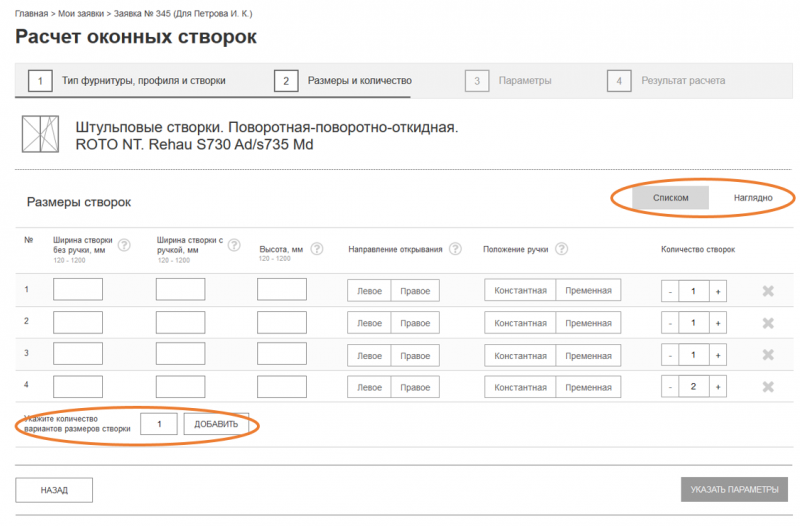Delete row 1 with the X icon
The width and height of the screenshot is (800, 526).
(768, 291)
